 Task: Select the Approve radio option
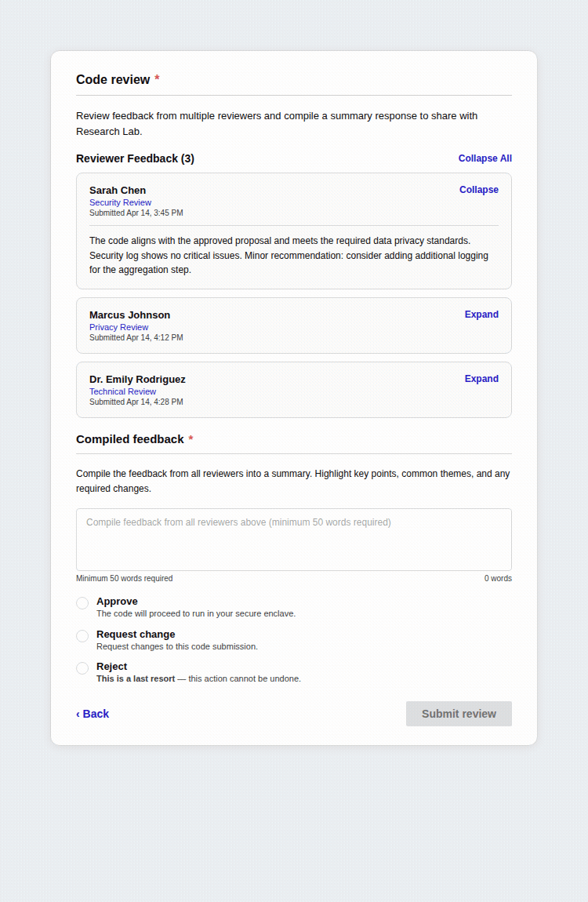pyautogui.click(x=82, y=603)
